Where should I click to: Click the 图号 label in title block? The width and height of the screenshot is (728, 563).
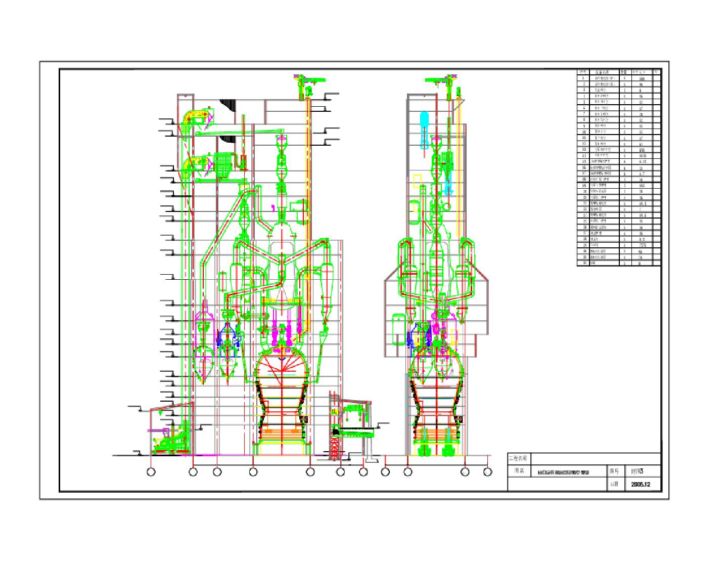click(614, 471)
